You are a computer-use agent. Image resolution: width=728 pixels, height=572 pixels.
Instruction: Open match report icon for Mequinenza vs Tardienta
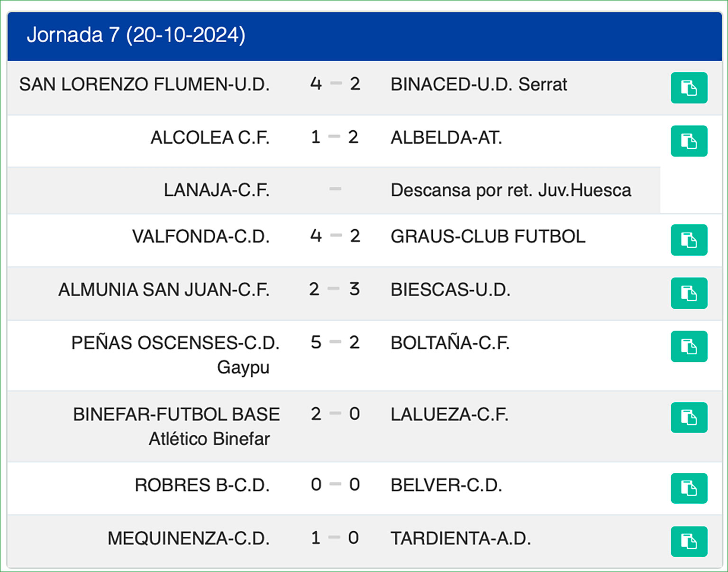click(689, 541)
